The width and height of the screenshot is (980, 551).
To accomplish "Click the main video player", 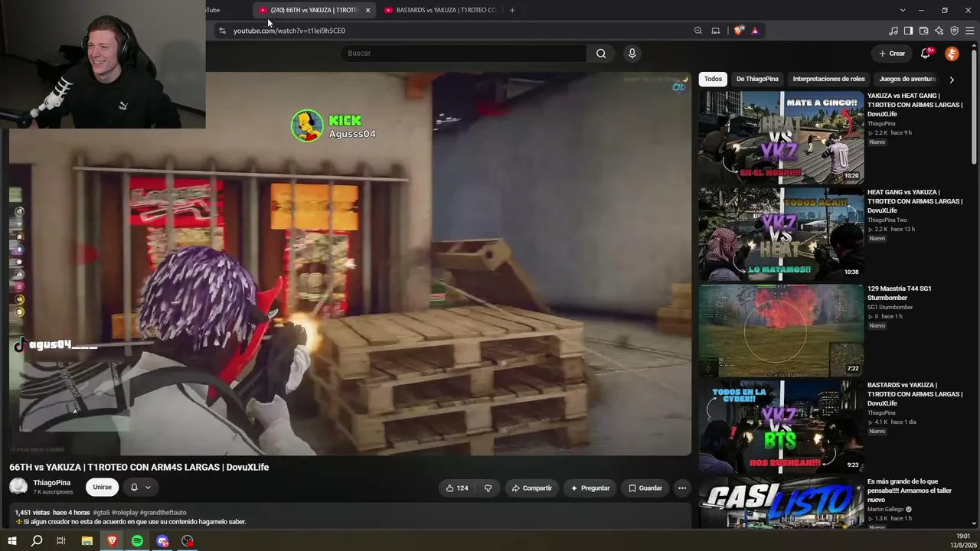I will click(350, 264).
